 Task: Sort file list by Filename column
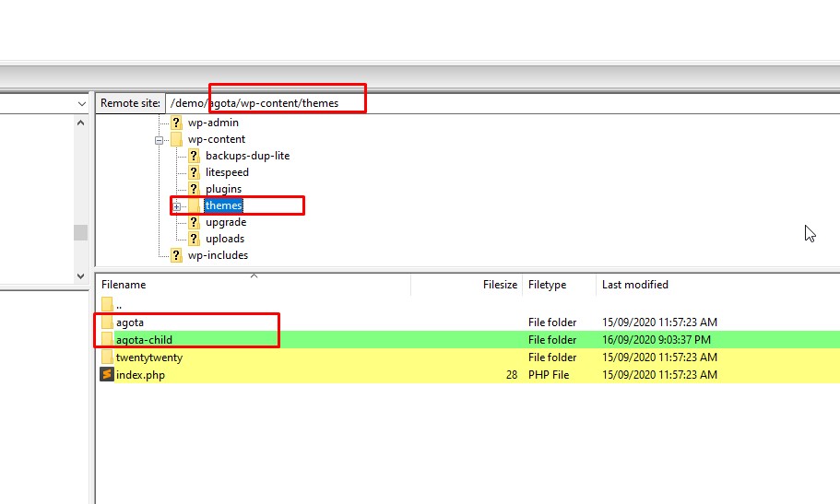254,285
